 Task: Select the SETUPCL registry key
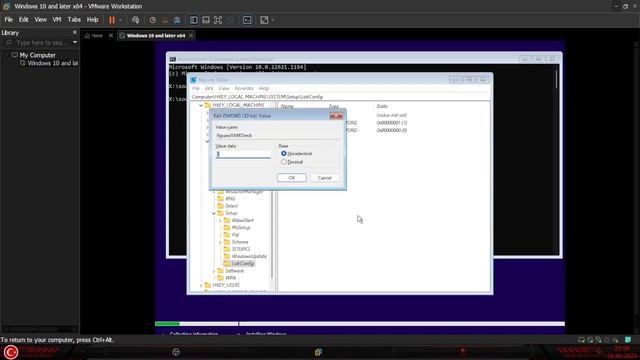coord(241,249)
